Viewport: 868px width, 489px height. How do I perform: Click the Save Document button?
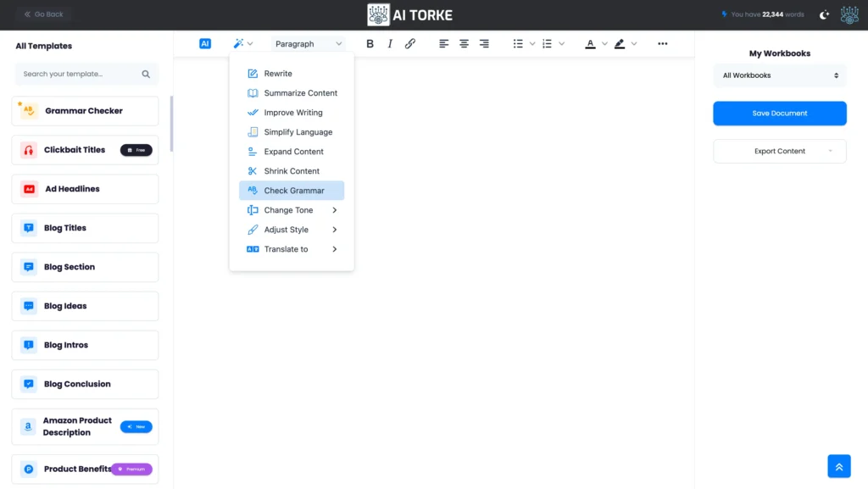click(778, 113)
